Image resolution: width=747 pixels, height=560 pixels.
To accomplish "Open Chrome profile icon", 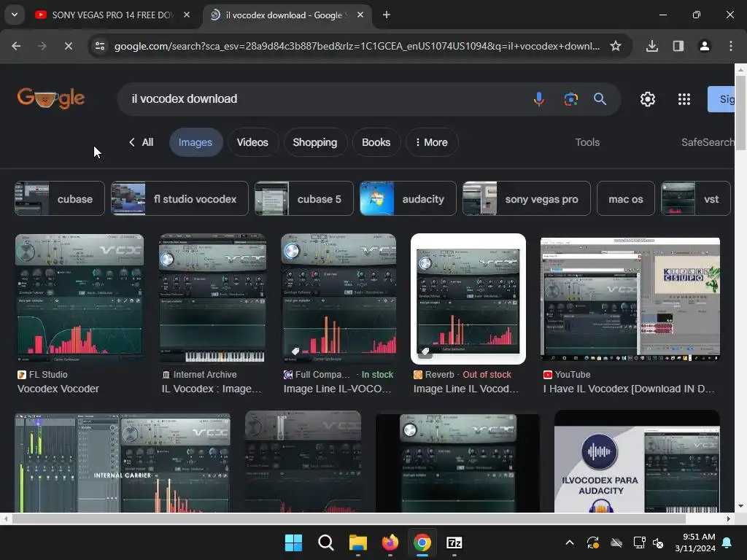I will point(704,46).
